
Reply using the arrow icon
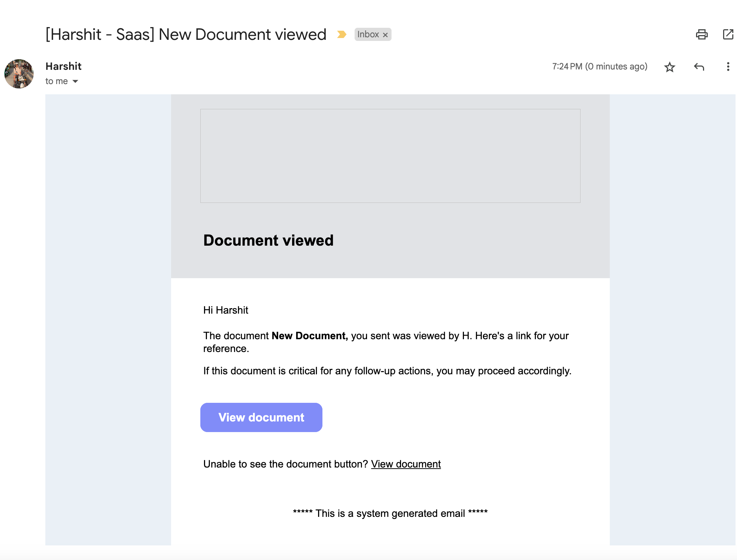point(699,67)
